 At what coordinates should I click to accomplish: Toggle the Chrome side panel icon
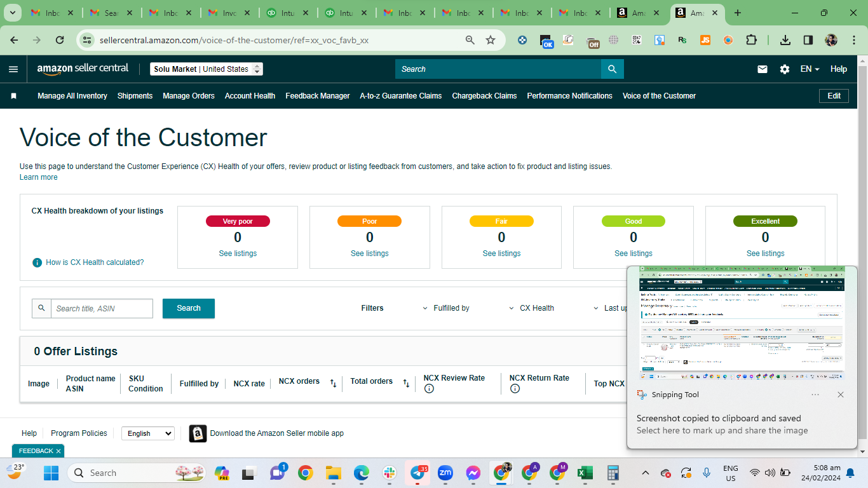pyautogui.click(x=808, y=40)
